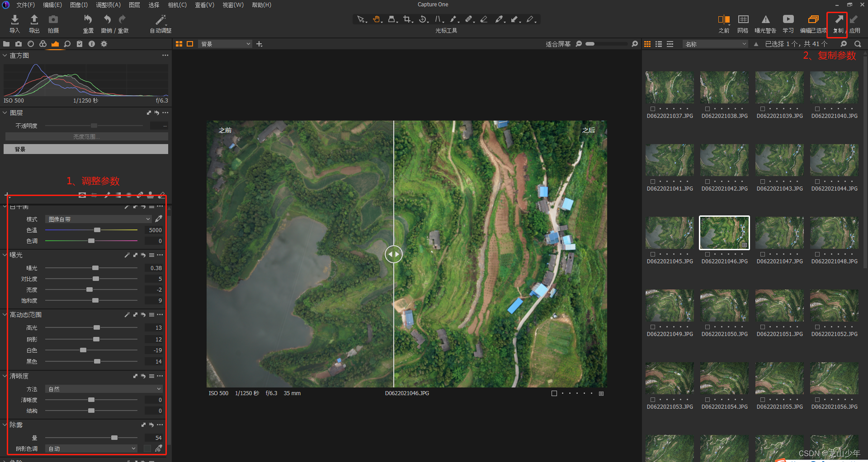This screenshot has width=868, height=462.
Task: Collapse the 图层 layers panel
Action: pos(5,112)
